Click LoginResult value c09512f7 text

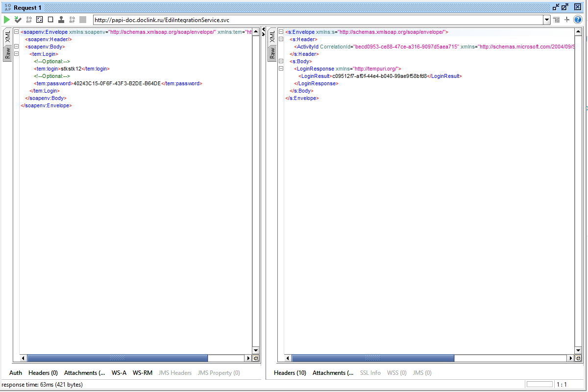380,76
